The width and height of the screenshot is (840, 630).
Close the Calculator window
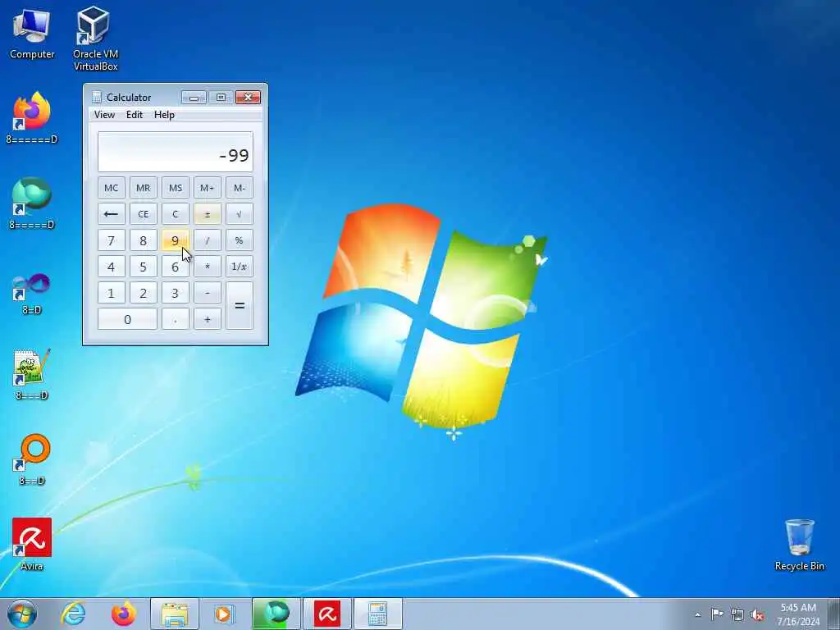248,97
